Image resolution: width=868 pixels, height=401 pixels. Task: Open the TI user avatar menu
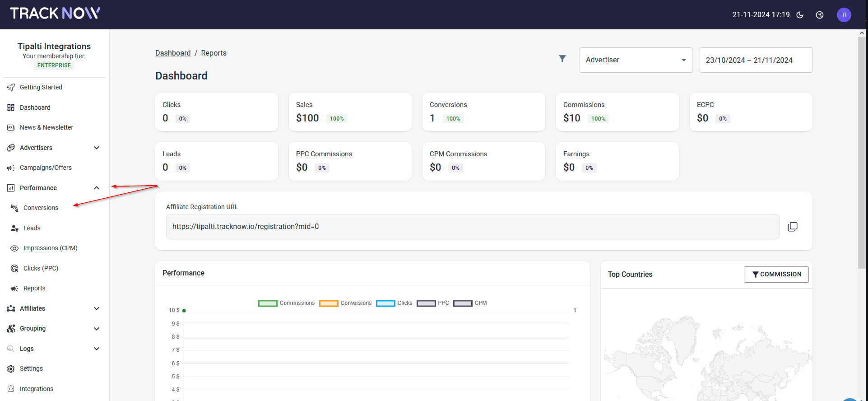click(844, 15)
